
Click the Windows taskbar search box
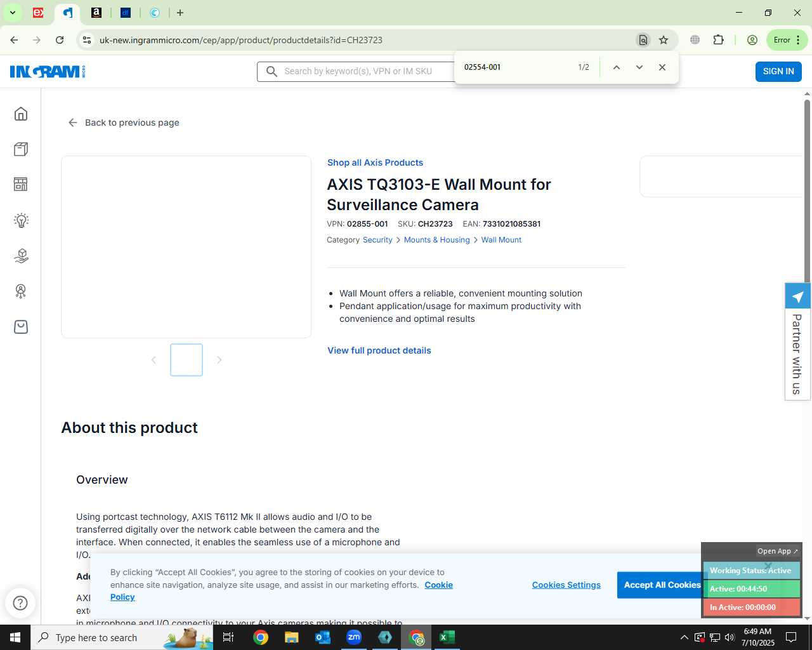(121, 637)
